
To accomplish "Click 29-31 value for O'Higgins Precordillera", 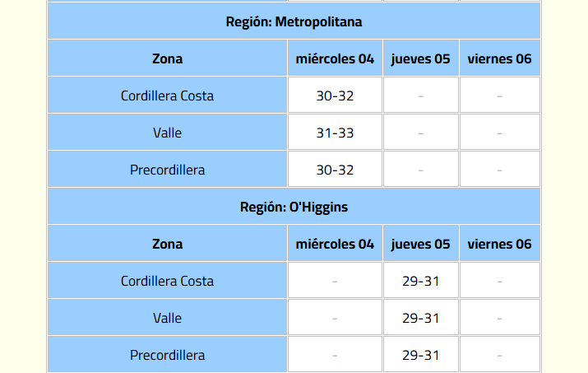I will coord(420,356).
